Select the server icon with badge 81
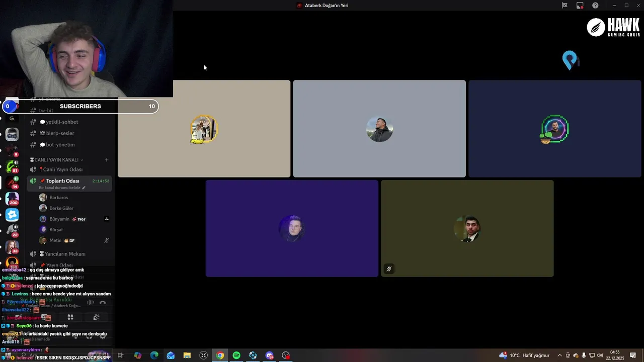 pos(12,166)
